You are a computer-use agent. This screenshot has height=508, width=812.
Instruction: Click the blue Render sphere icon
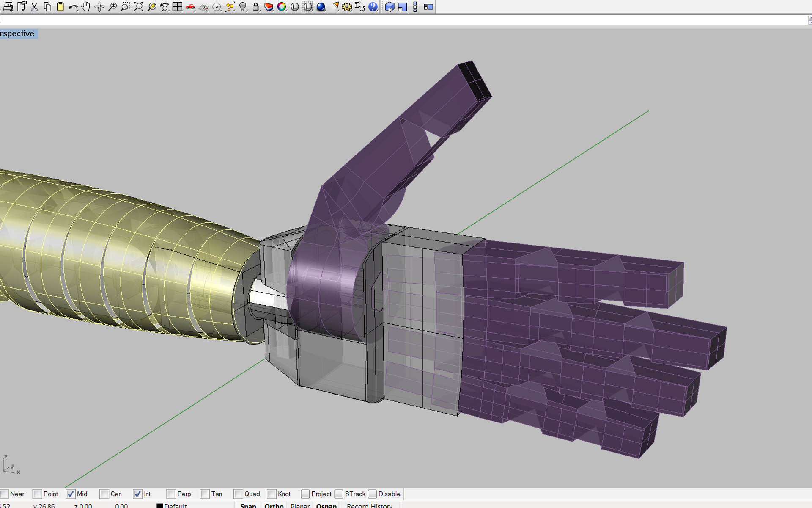point(321,7)
